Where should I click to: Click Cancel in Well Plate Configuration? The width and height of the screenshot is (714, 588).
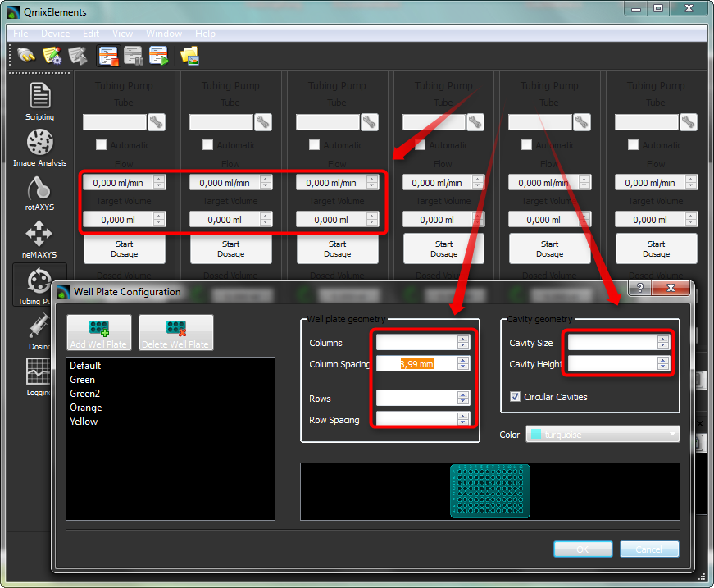click(x=649, y=549)
